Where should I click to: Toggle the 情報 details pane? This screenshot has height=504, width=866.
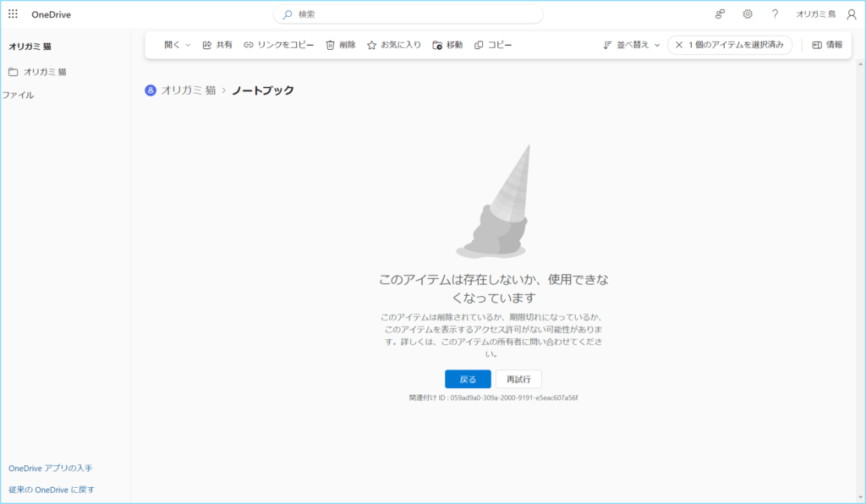tap(827, 45)
